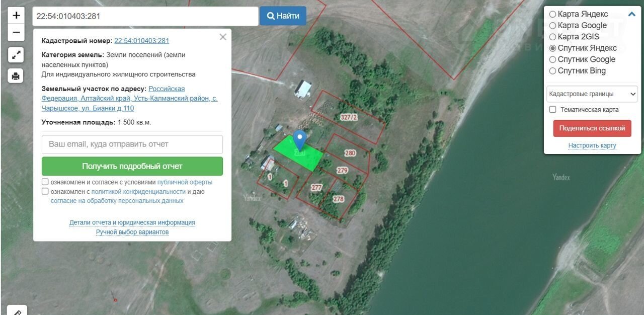Screen dimensions: 644x315
Task: Zoom out with the minus button
Action: 16,32
